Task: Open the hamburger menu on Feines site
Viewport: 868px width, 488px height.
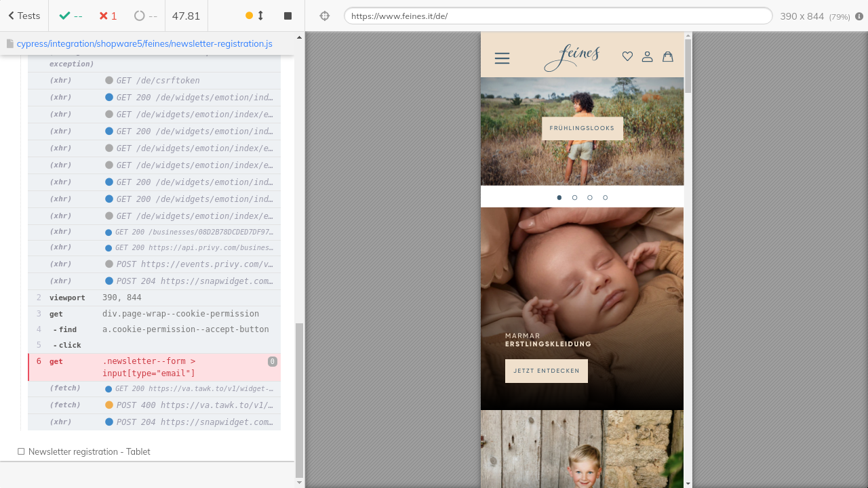Action: tap(502, 58)
